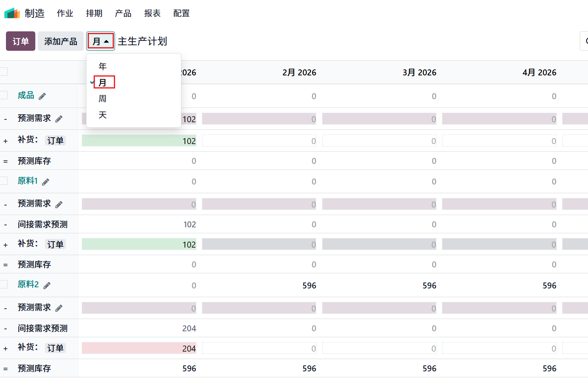Image resolution: width=588 pixels, height=392 pixels.
Task: Open the 作业 menu
Action: pos(65,13)
